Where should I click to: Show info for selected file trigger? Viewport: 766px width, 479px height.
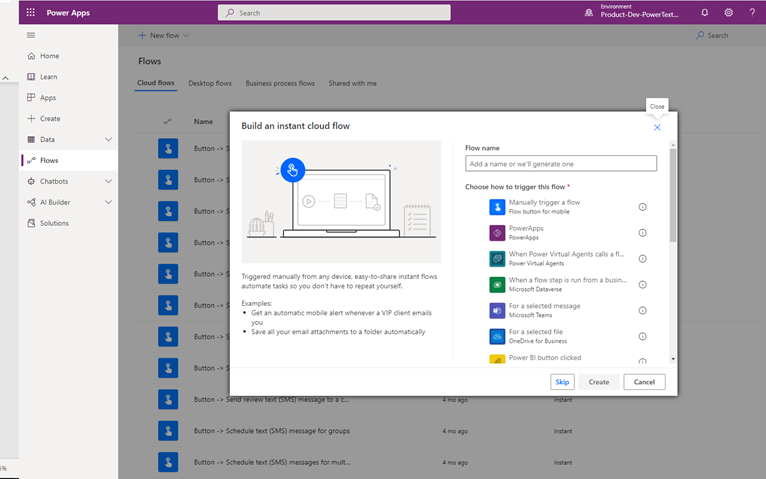[642, 336]
